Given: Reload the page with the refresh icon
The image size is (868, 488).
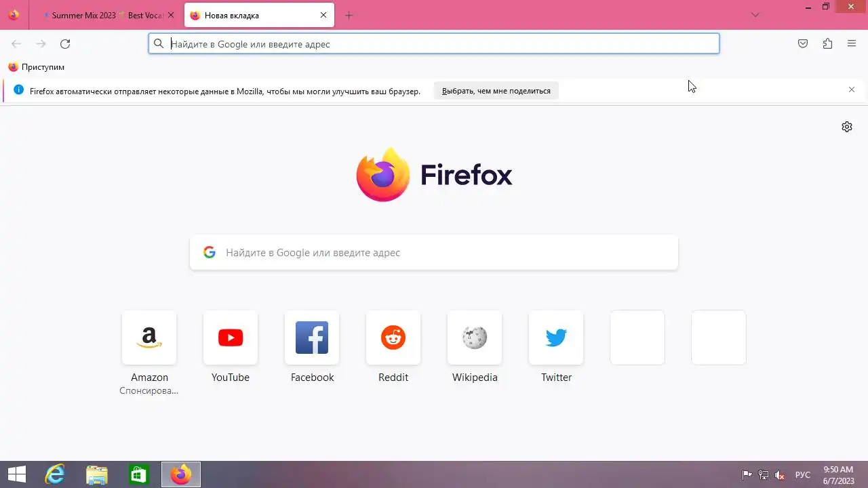Looking at the screenshot, I should 65,44.
